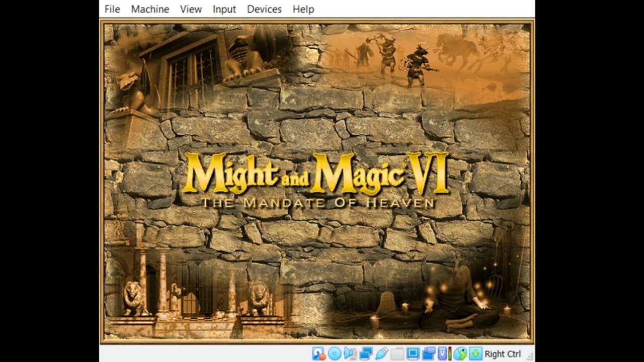Open the Machine menu

(150, 9)
